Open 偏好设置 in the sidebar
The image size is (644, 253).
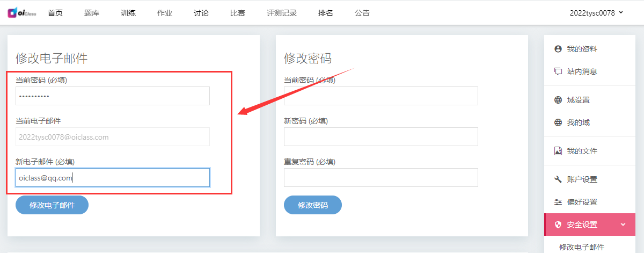(582, 202)
